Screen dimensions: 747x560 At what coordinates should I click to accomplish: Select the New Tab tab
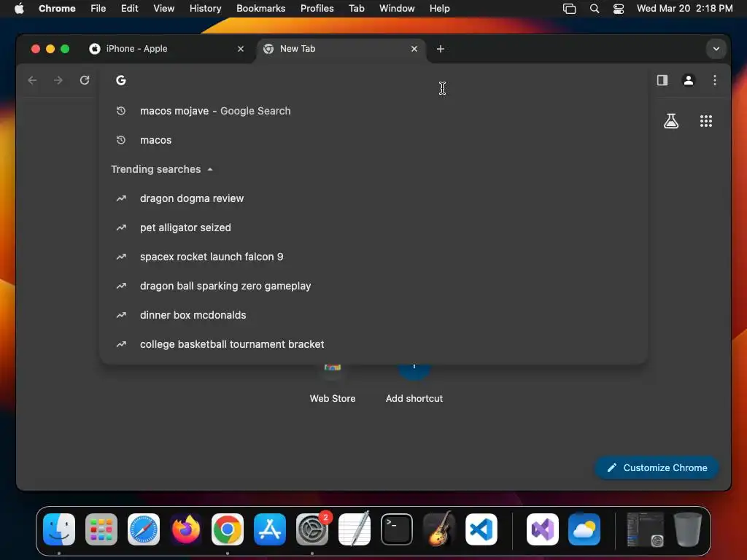[341, 49]
